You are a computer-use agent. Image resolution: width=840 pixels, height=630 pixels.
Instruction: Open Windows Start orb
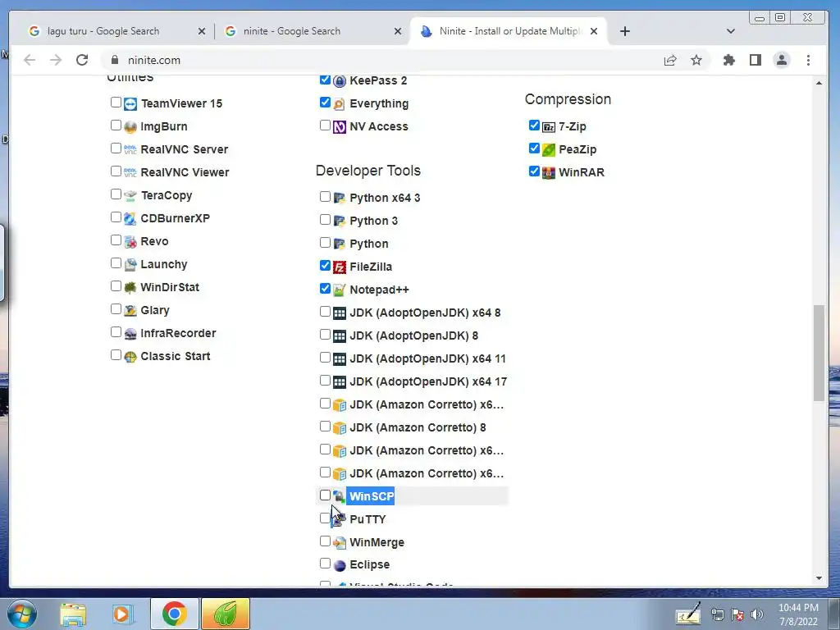[x=21, y=614]
